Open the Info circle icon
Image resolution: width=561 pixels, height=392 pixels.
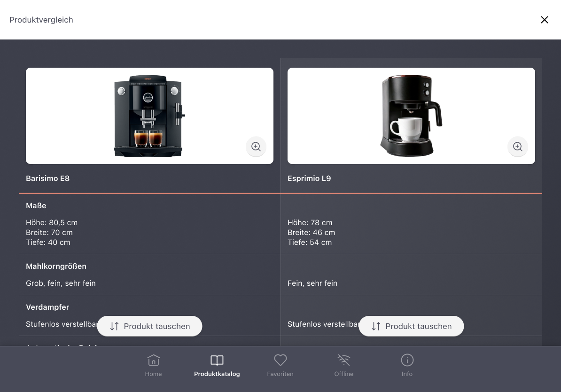point(407,360)
